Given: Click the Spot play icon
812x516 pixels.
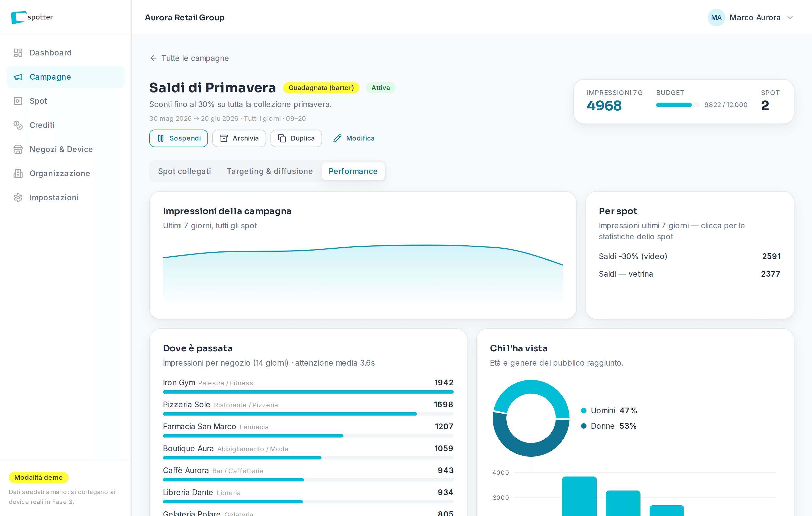Looking at the screenshot, I should [x=18, y=101].
